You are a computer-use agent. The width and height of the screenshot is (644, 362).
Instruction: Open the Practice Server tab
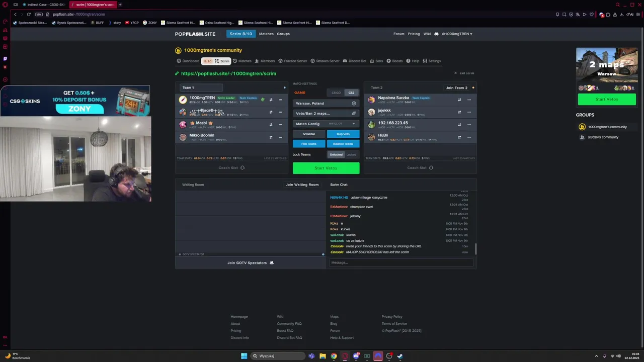(x=292, y=61)
